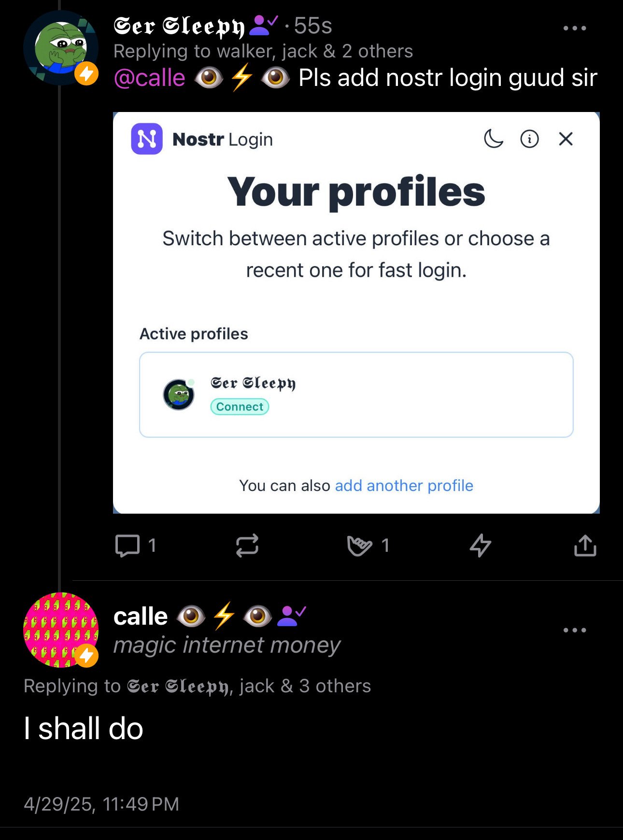Image resolution: width=623 pixels, height=840 pixels.
Task: Open three-dot menu on Ser Sleepy's note
Action: pyautogui.click(x=575, y=28)
